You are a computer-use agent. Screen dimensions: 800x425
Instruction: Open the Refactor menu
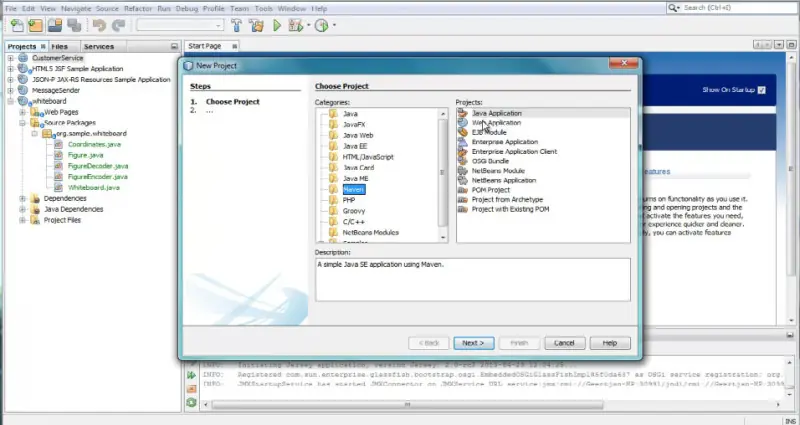click(x=138, y=9)
